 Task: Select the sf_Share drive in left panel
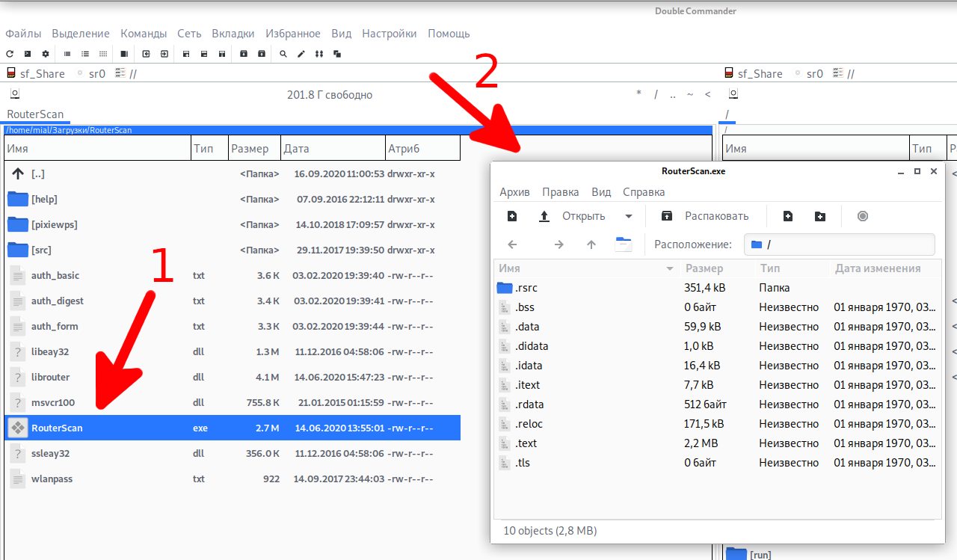click(x=36, y=73)
